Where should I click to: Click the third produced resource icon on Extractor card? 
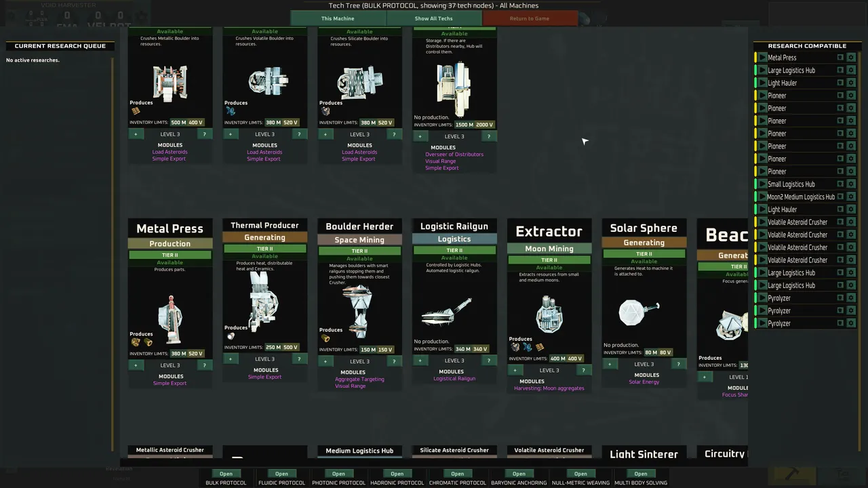pyautogui.click(x=540, y=347)
